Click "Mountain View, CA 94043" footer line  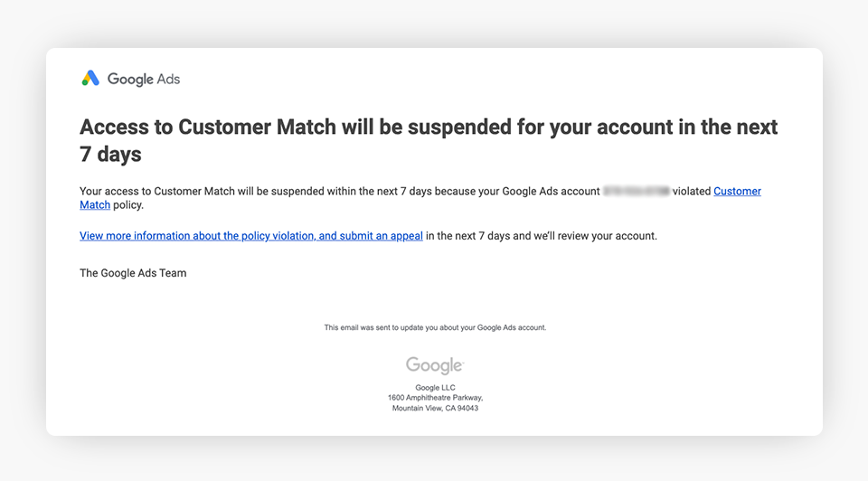coord(435,408)
